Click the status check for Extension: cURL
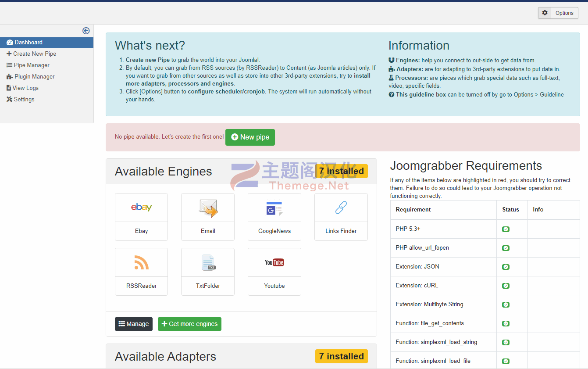This screenshot has height=369, width=588. (x=506, y=286)
